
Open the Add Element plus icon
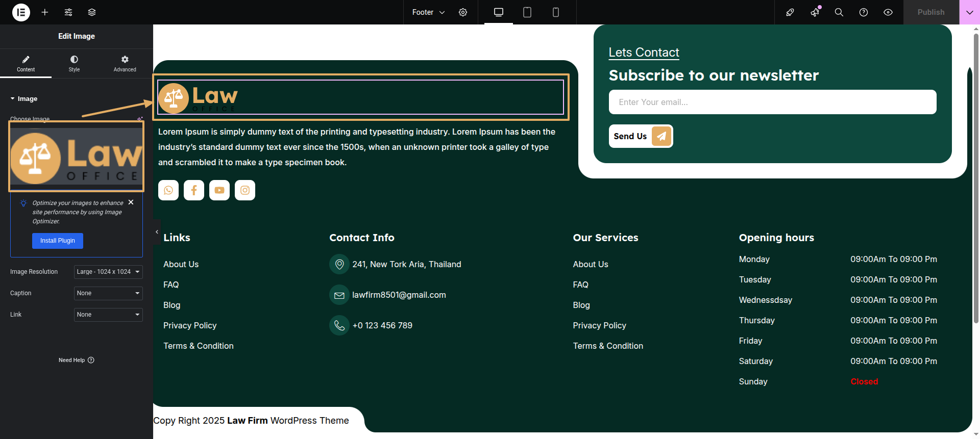click(45, 12)
